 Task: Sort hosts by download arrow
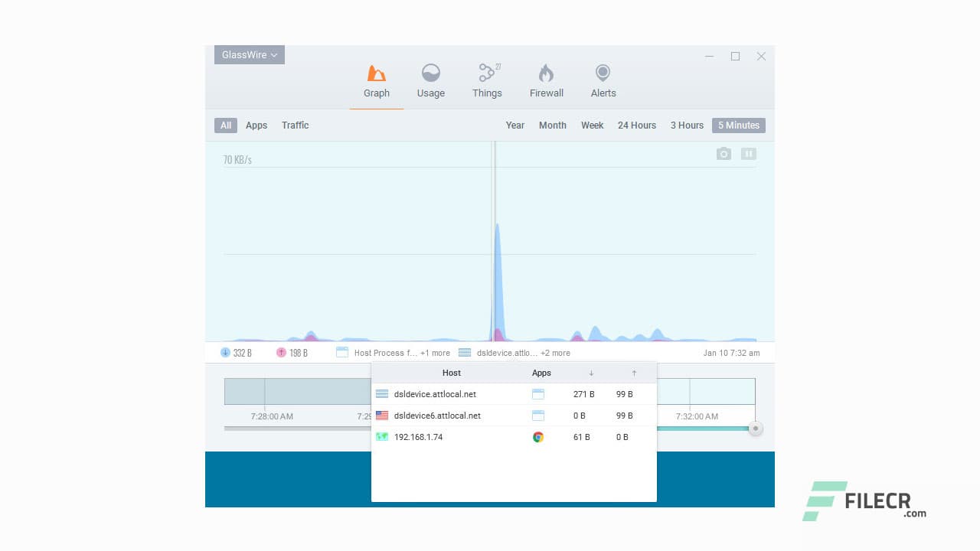click(x=591, y=373)
